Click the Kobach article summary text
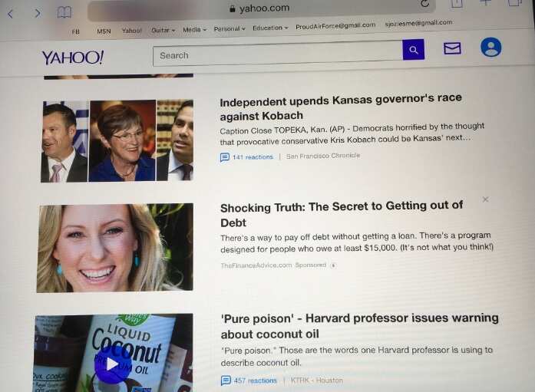Image resolution: width=535 pixels, height=392 pixels. [x=352, y=133]
